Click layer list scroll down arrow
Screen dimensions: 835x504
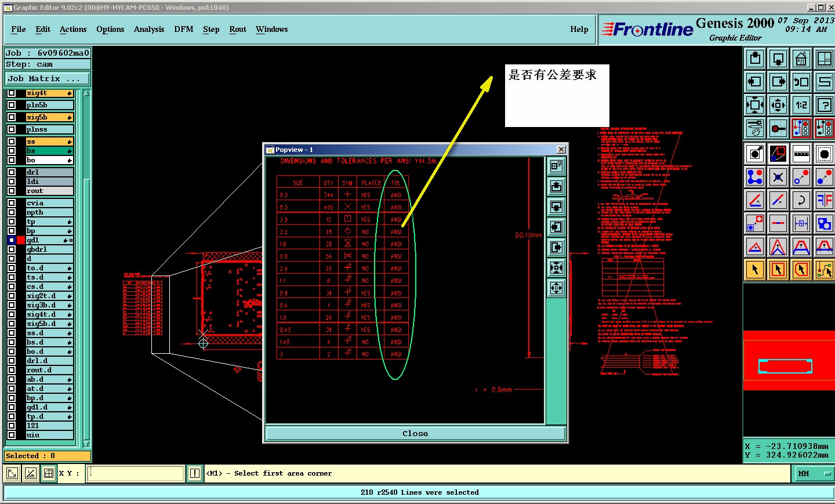tap(87, 444)
